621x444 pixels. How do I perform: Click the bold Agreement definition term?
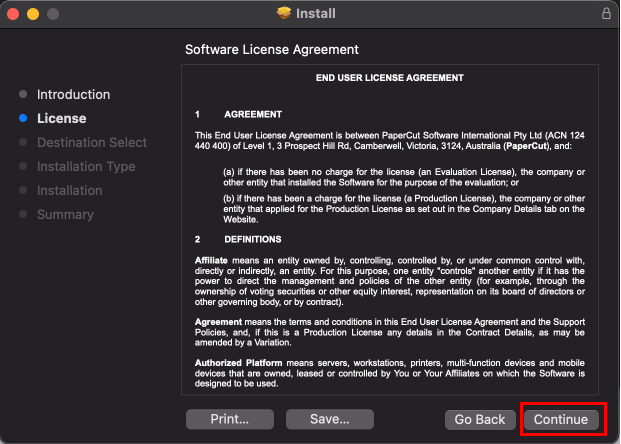218,322
